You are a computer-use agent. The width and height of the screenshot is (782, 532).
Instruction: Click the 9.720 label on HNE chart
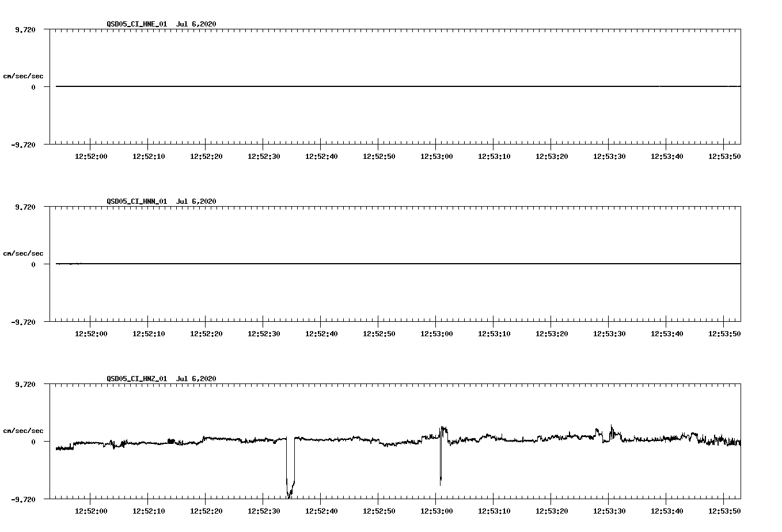(x=25, y=29)
